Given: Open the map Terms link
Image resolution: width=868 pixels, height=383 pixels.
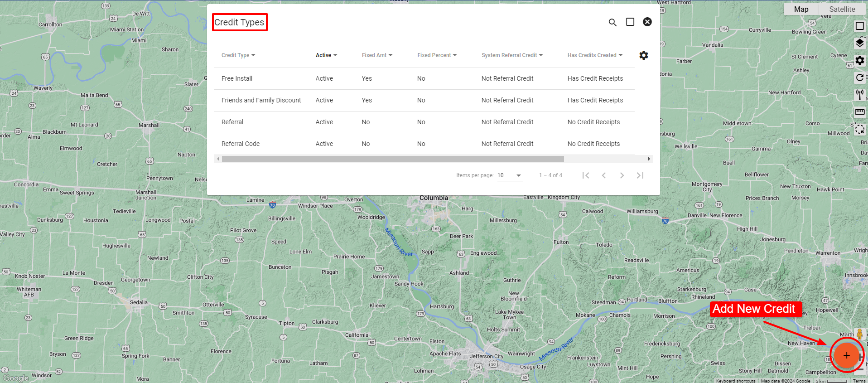Looking at the screenshot, I should click(x=859, y=381).
